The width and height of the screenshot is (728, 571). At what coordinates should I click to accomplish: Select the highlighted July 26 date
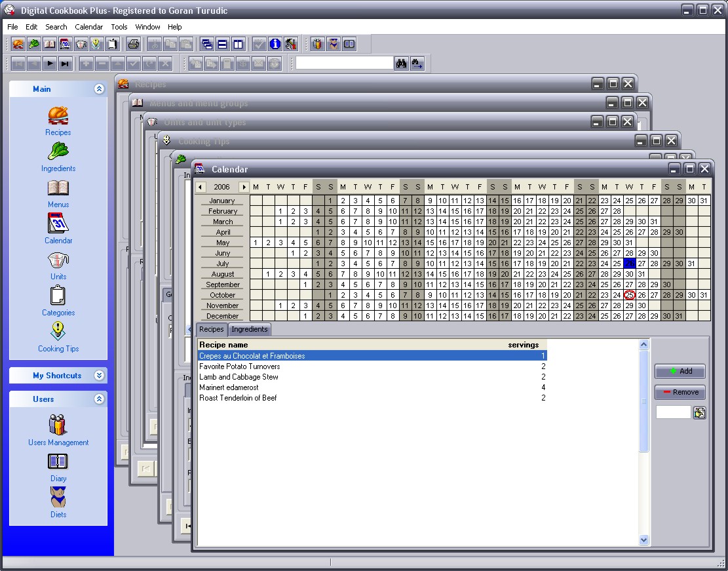629,264
